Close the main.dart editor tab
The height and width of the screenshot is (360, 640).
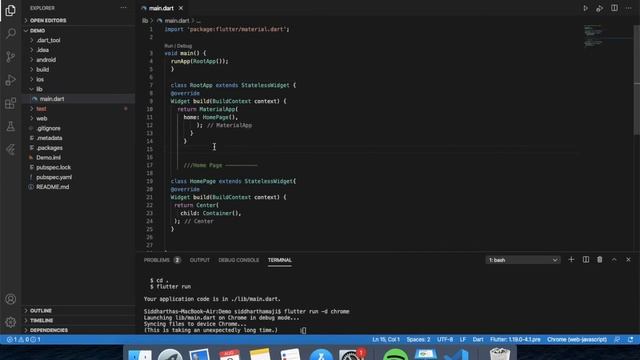[x=181, y=8]
